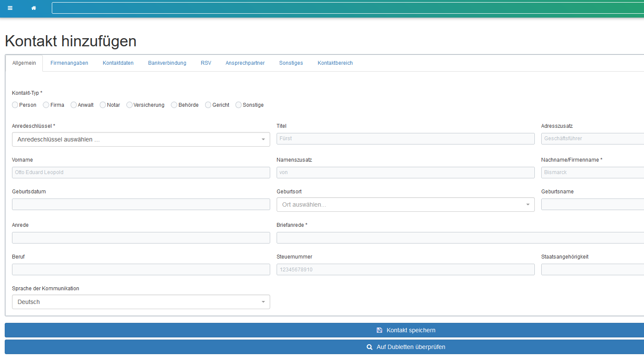Show the Bankverbindung tab
Screen dimensions: 644x358
pos(167,63)
